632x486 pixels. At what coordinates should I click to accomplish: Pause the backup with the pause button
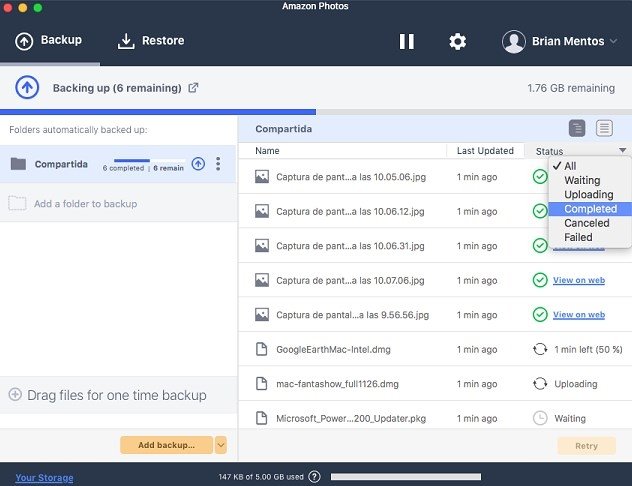(x=406, y=41)
